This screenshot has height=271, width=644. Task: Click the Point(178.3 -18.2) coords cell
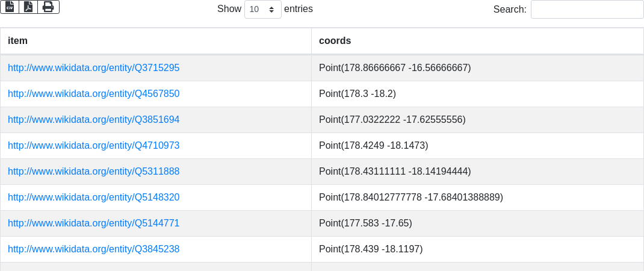click(357, 94)
